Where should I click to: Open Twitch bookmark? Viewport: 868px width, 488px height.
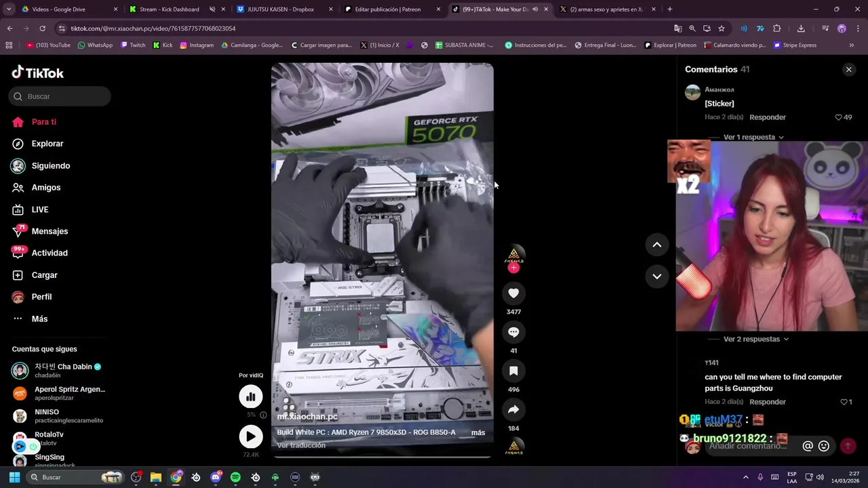click(x=133, y=45)
